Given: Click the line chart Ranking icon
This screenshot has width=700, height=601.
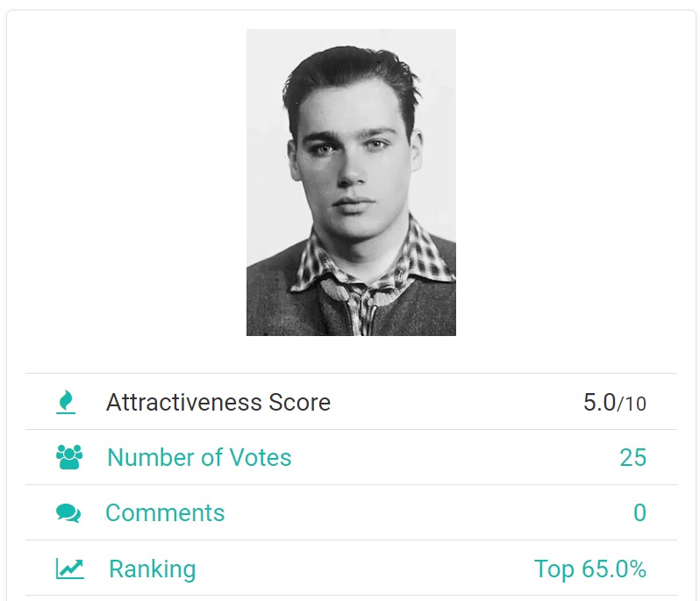Looking at the screenshot, I should [69, 569].
